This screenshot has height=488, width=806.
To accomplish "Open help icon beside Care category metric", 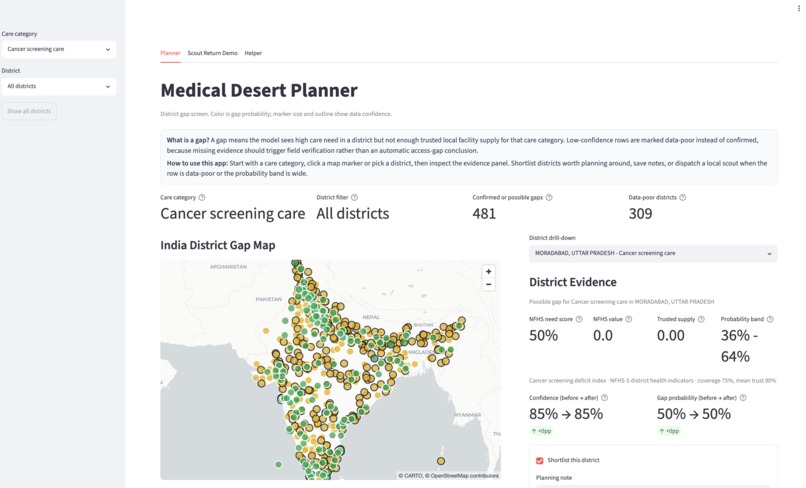I will pos(202,197).
